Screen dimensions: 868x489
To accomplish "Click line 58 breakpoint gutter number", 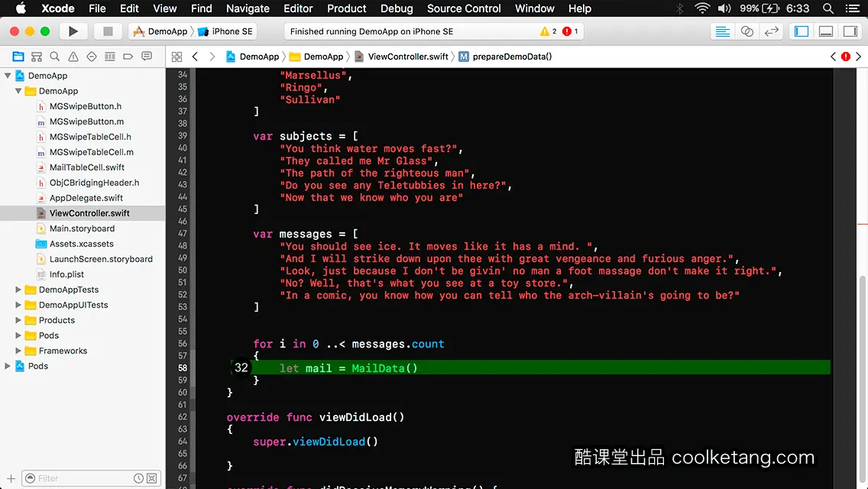I will 183,368.
